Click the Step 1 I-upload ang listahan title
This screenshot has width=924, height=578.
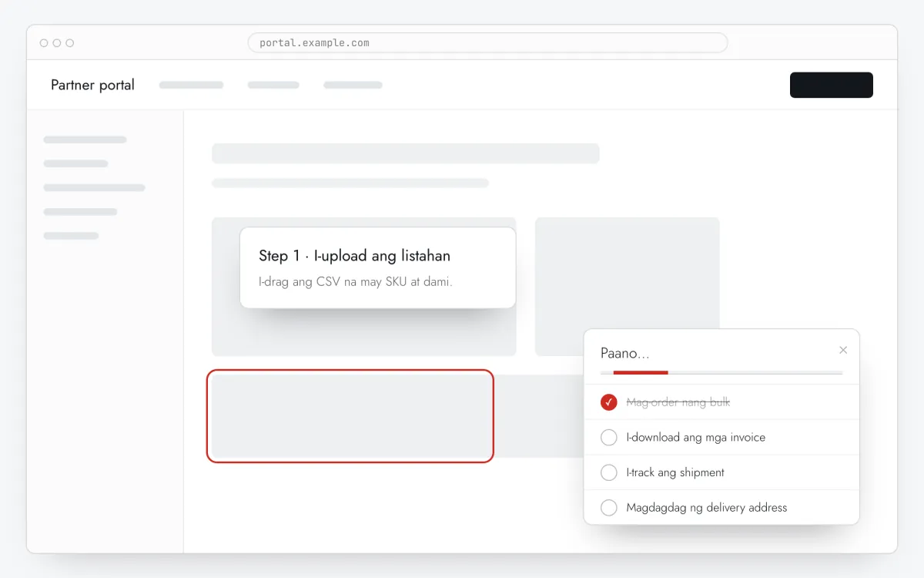[354, 256]
